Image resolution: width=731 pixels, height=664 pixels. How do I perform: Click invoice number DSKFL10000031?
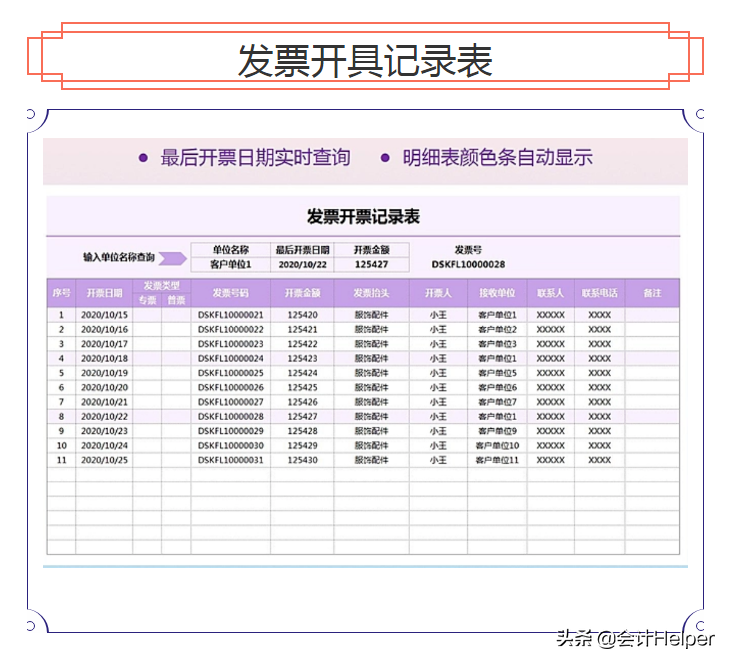[231, 460]
